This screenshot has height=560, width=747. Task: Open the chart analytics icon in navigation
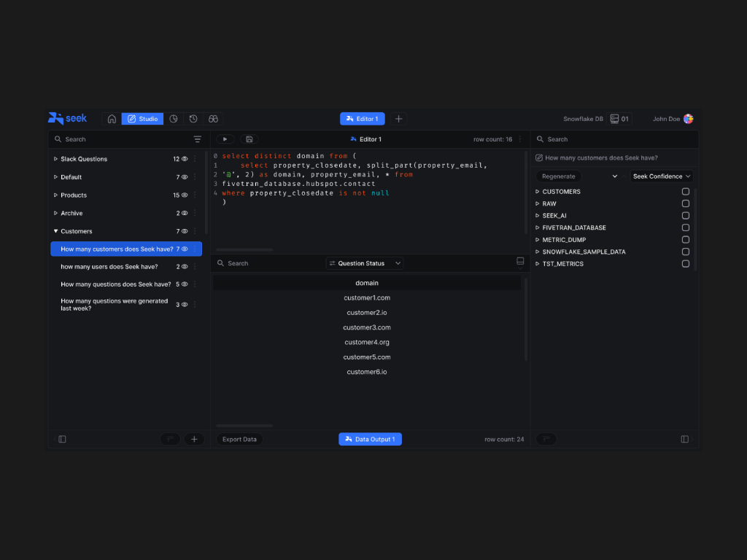click(174, 119)
